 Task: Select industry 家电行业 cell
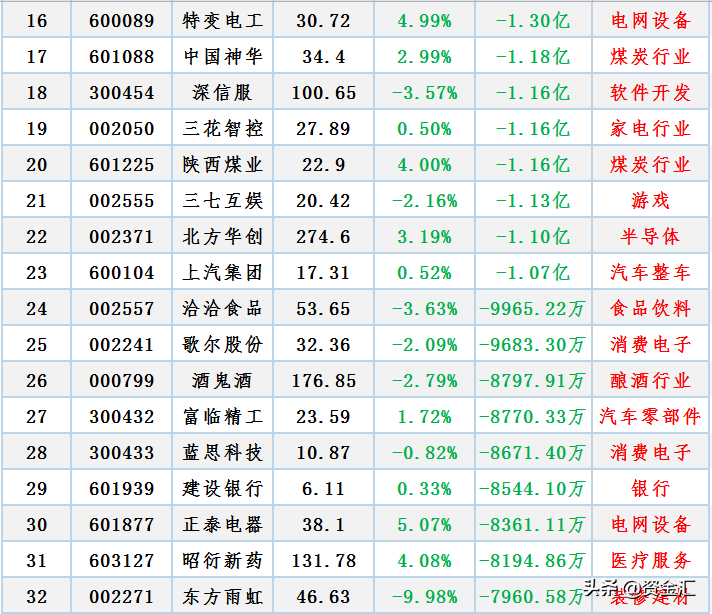point(650,129)
